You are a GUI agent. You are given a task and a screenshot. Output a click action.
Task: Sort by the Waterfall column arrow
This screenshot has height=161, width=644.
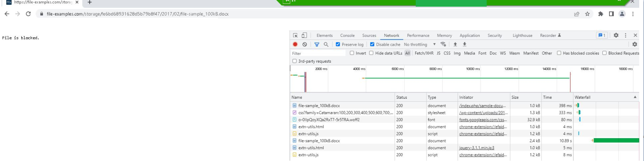point(635,97)
